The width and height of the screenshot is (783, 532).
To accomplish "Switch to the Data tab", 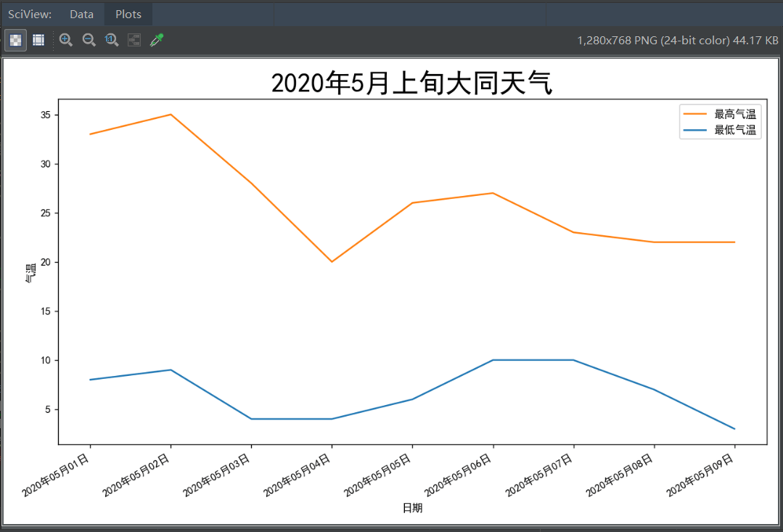I will point(81,14).
